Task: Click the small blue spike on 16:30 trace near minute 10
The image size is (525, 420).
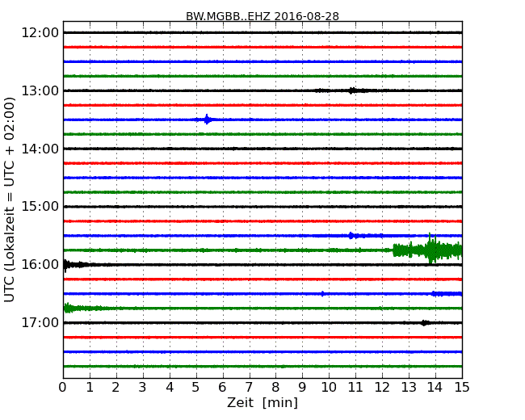Action: pyautogui.click(x=323, y=294)
